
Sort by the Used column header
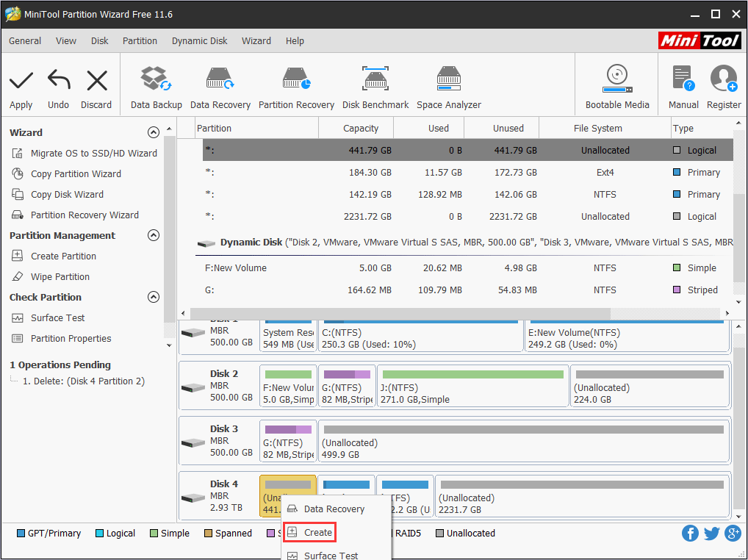pos(429,129)
